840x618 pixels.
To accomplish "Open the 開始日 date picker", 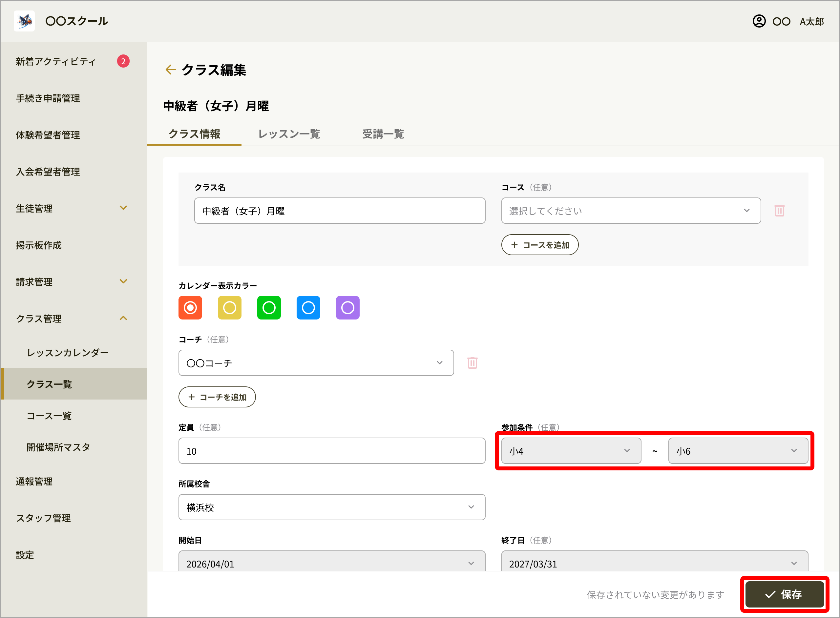I will click(332, 561).
